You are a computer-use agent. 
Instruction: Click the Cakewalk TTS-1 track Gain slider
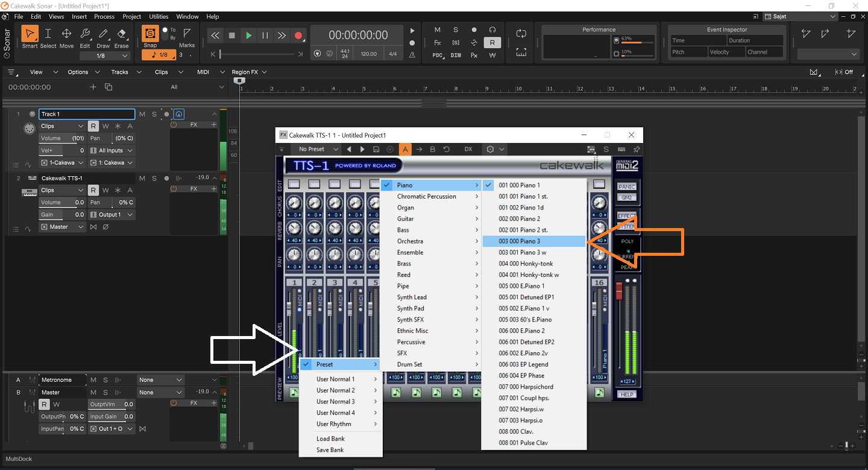(63, 215)
